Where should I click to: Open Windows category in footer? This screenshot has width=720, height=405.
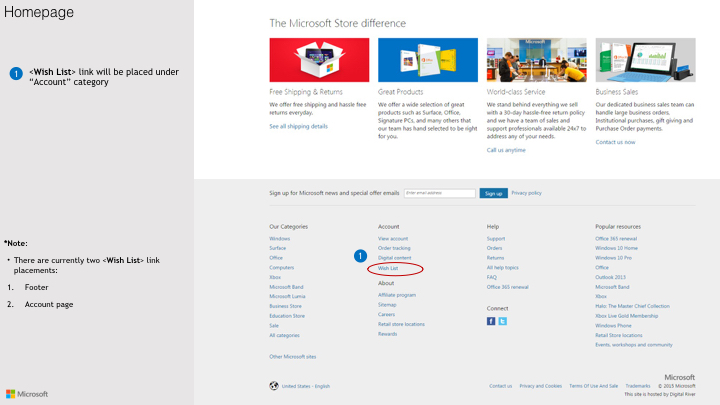pyautogui.click(x=280, y=239)
